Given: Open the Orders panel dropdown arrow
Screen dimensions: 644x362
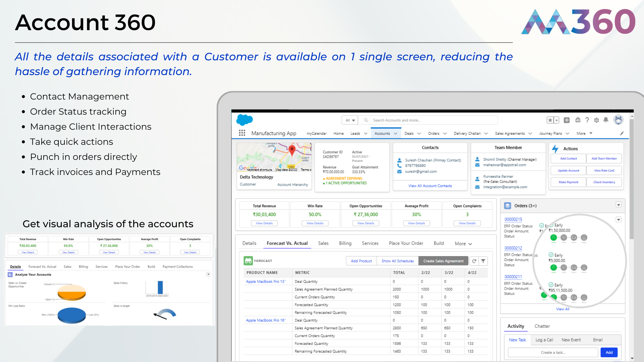Looking at the screenshot, I should click(x=619, y=205).
